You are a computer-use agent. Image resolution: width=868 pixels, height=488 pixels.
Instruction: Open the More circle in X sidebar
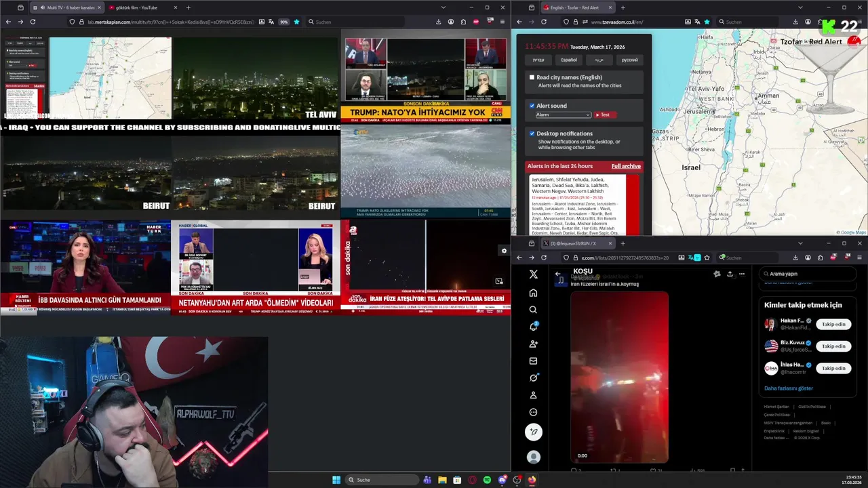pyautogui.click(x=534, y=412)
